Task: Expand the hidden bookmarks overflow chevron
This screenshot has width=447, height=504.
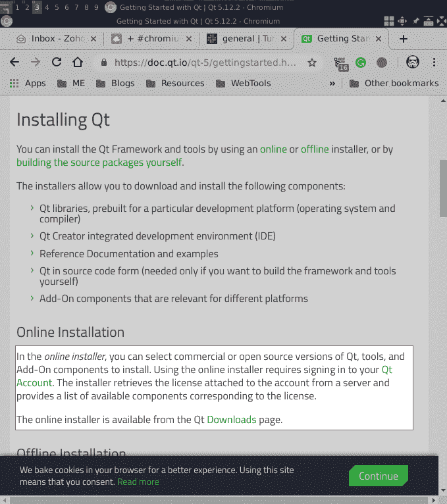Action: 332,84
